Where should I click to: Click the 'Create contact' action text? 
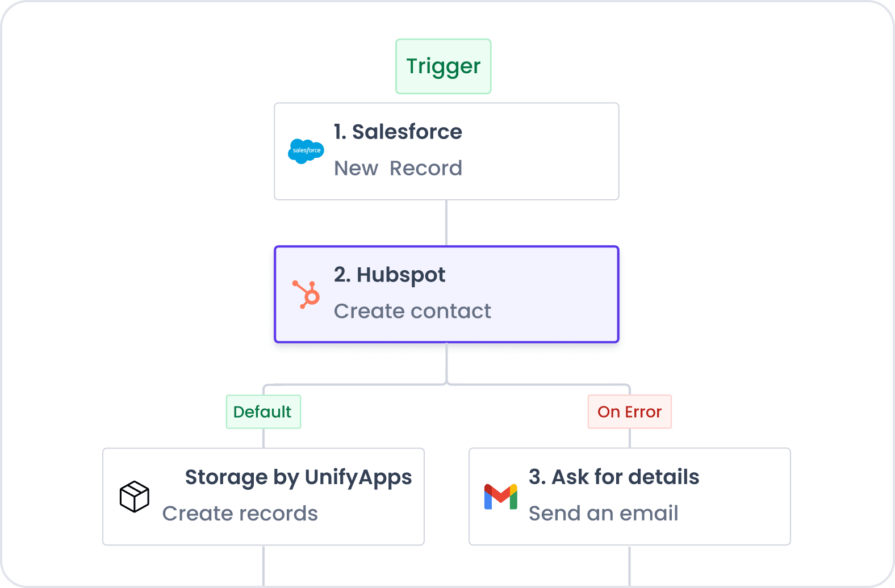pos(412,311)
